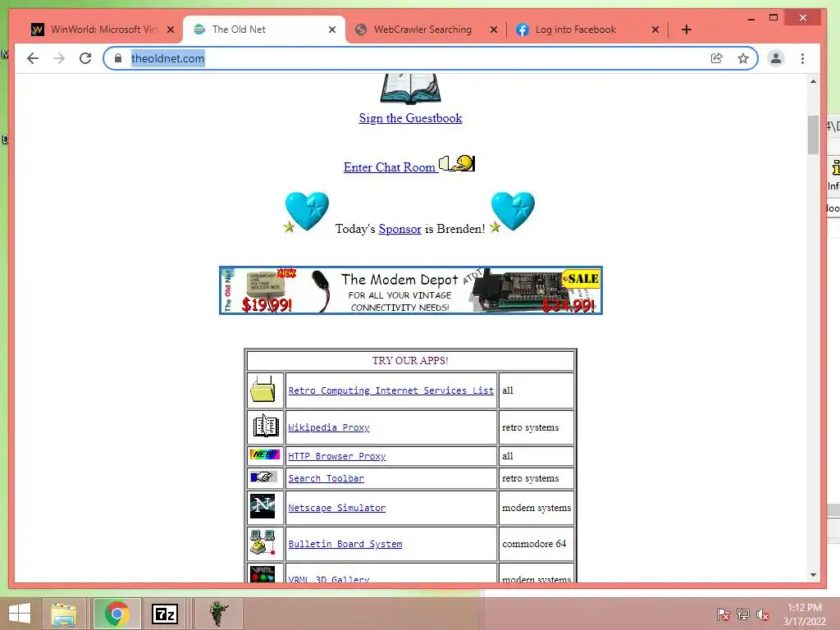The width and height of the screenshot is (840, 630).
Task: Open the Bulletin Board System link
Action: point(345,544)
